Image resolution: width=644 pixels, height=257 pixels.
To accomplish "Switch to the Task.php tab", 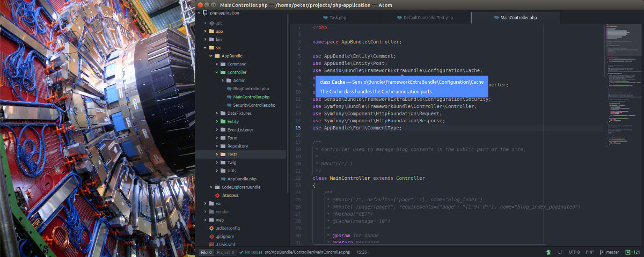I will [334, 18].
